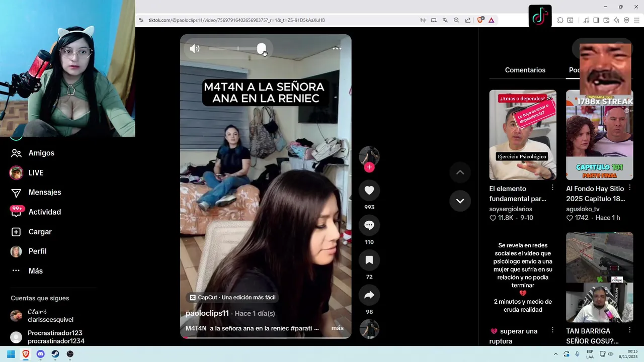Open Steam from the taskbar

pos(55,354)
